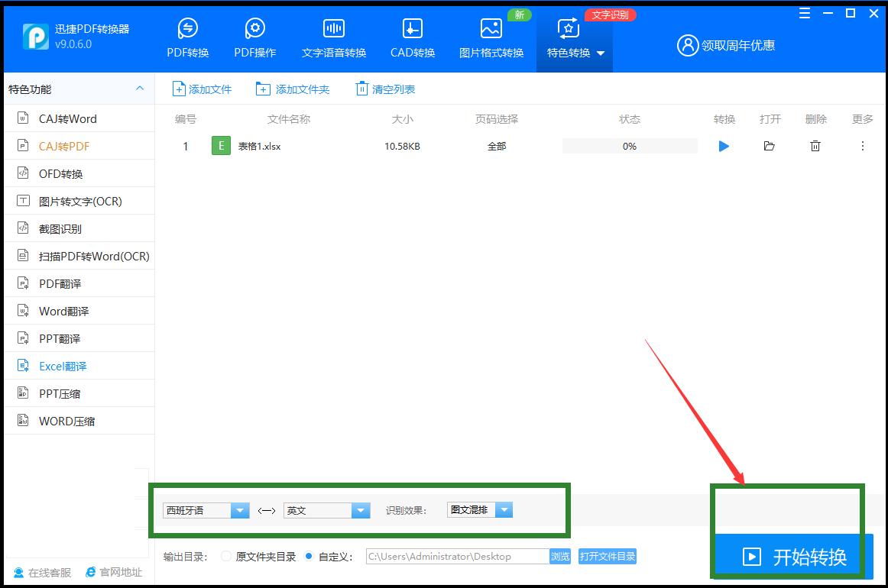Open the target language dropdown showing 英文

[x=359, y=510]
